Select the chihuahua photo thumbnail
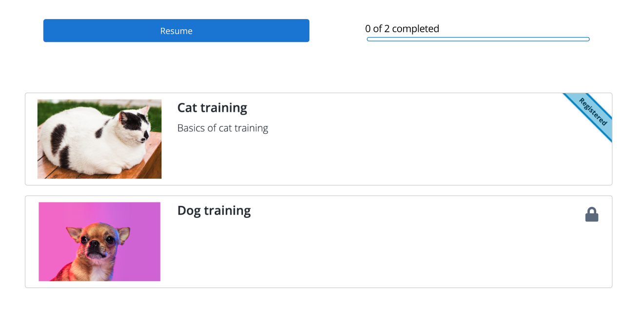Image resolution: width=644 pixels, height=326 pixels. point(100,242)
